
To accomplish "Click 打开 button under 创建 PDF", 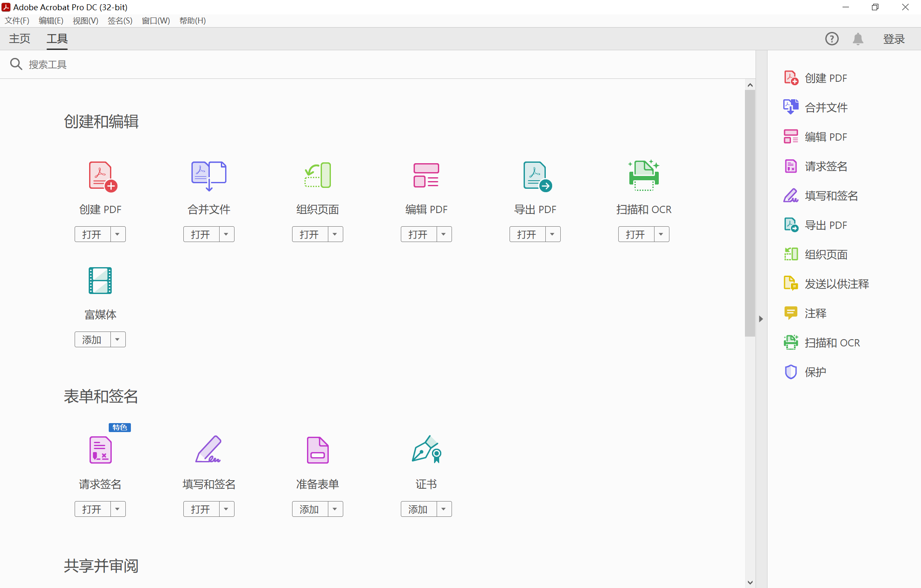I will point(93,234).
